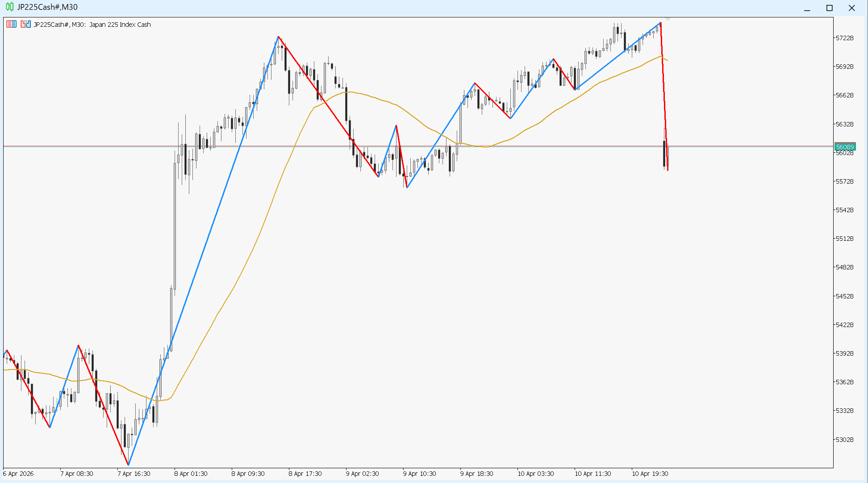Screen dimensions: 868x483
Task: Click the 56628 level on price scale
Action: (x=844, y=95)
